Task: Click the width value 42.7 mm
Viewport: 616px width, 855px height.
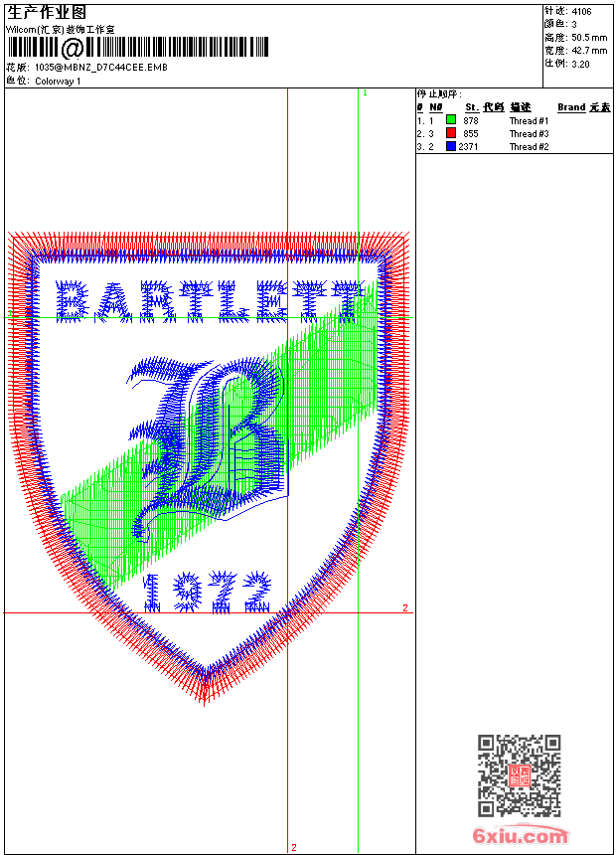Action: tap(589, 51)
